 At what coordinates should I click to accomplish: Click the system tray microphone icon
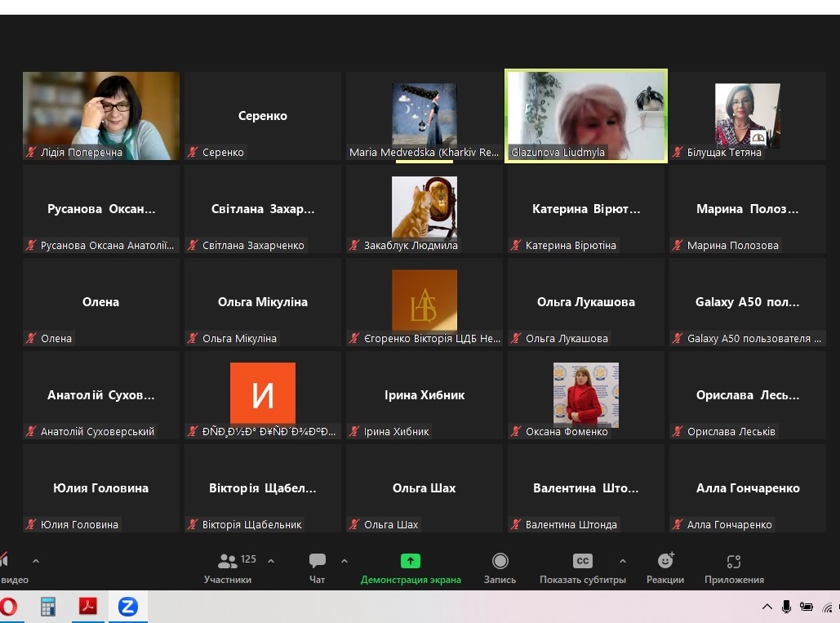[786, 607]
